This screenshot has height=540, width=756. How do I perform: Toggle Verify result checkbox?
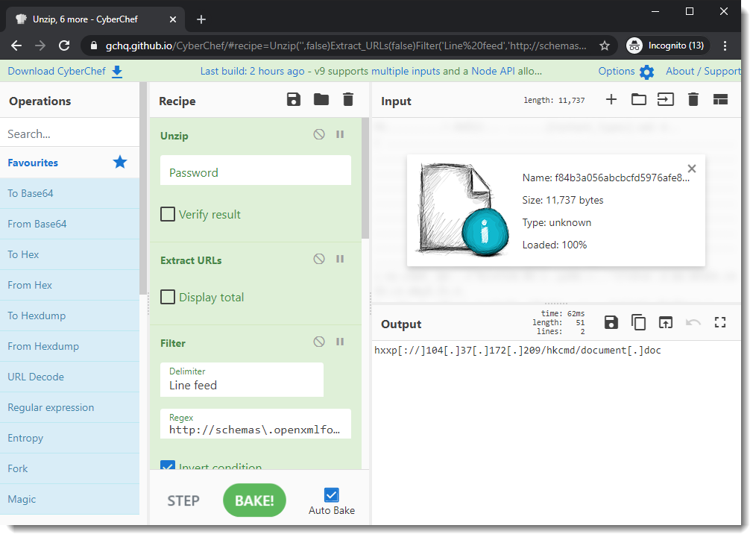tap(167, 214)
